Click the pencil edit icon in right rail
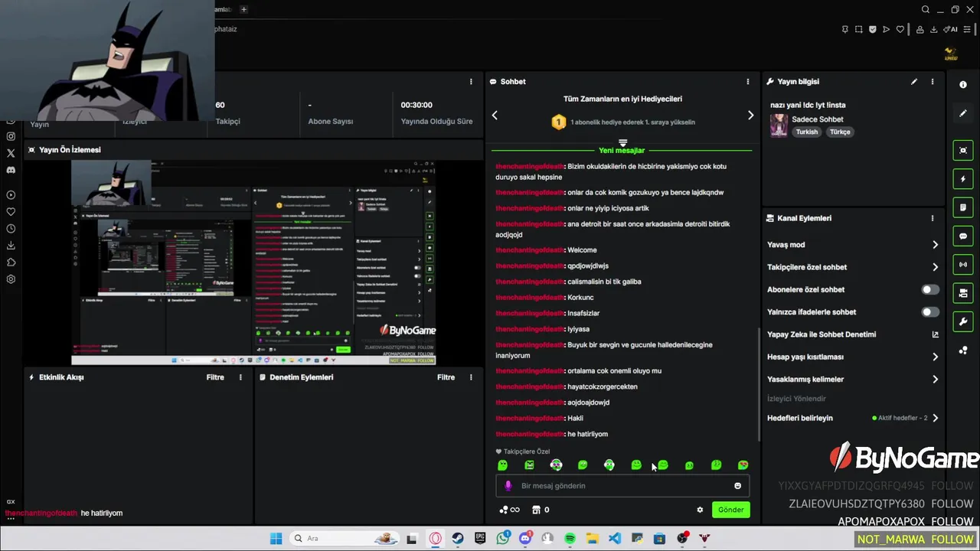This screenshot has height=551, width=980. point(963,113)
